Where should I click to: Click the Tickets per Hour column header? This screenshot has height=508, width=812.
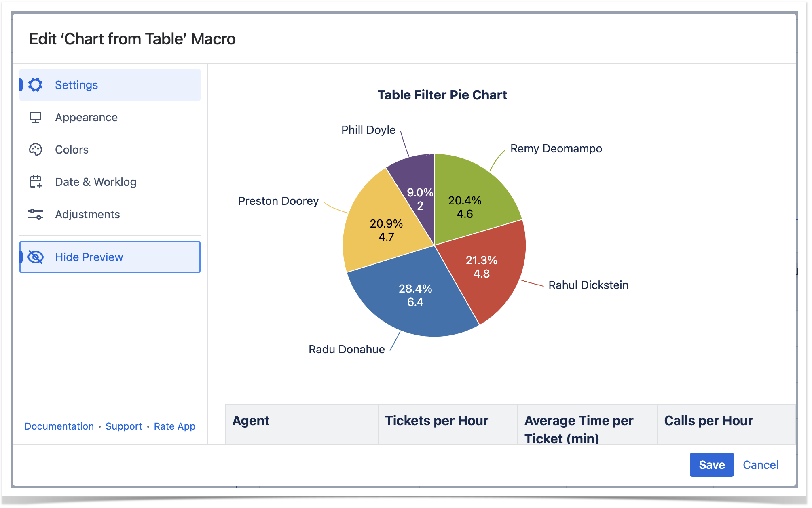(437, 421)
